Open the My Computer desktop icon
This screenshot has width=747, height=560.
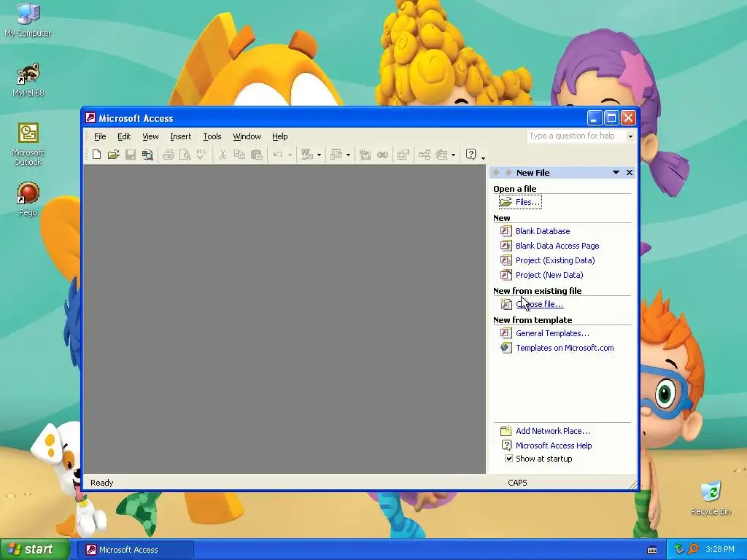pyautogui.click(x=28, y=19)
